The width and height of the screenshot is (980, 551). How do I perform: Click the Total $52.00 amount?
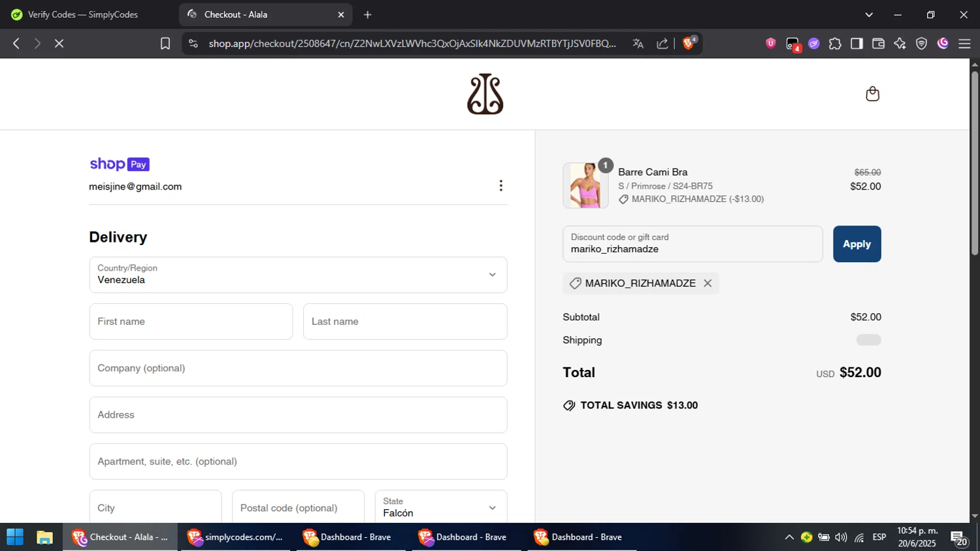pos(860,373)
